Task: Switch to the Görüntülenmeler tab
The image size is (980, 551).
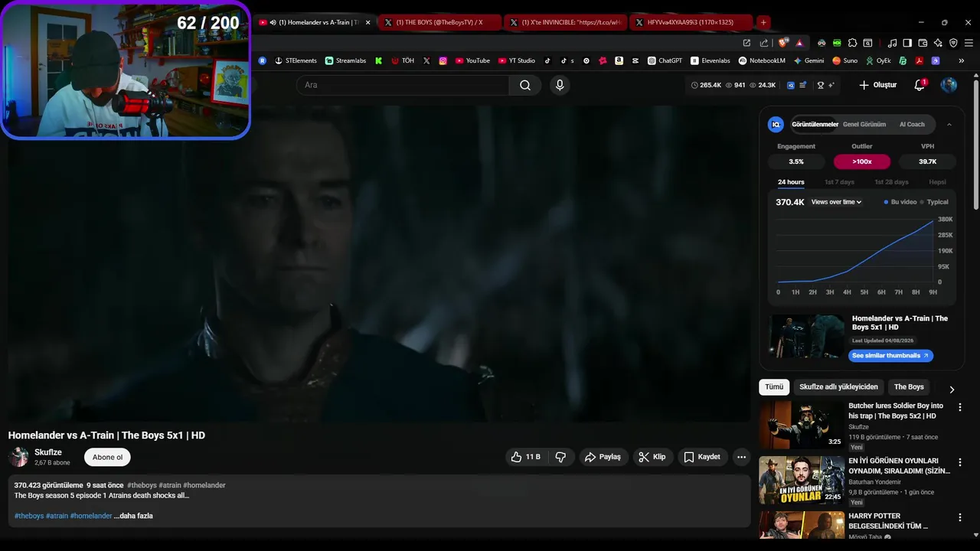Action: [x=815, y=124]
